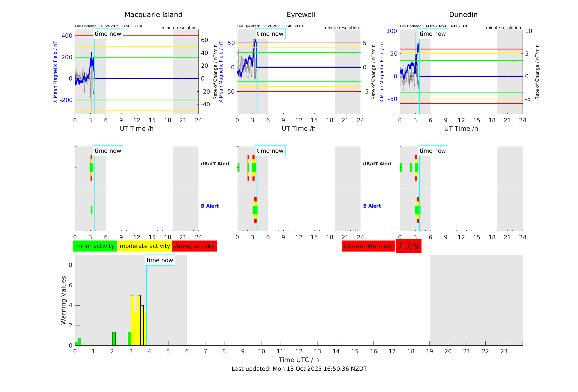The height and width of the screenshot is (392, 578).
Task: Click the Dunedin chart title
Action: click(463, 15)
